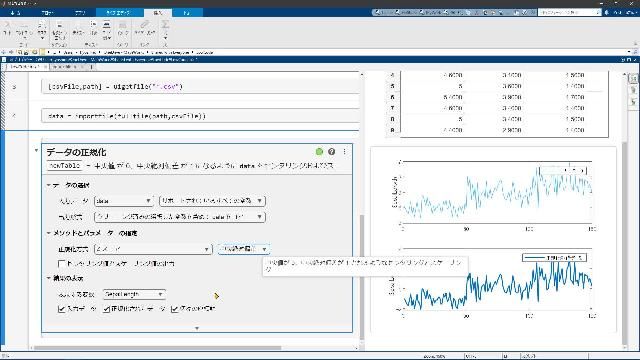
Task: Click the output pane vertical scrollbar
Action: [624, 243]
